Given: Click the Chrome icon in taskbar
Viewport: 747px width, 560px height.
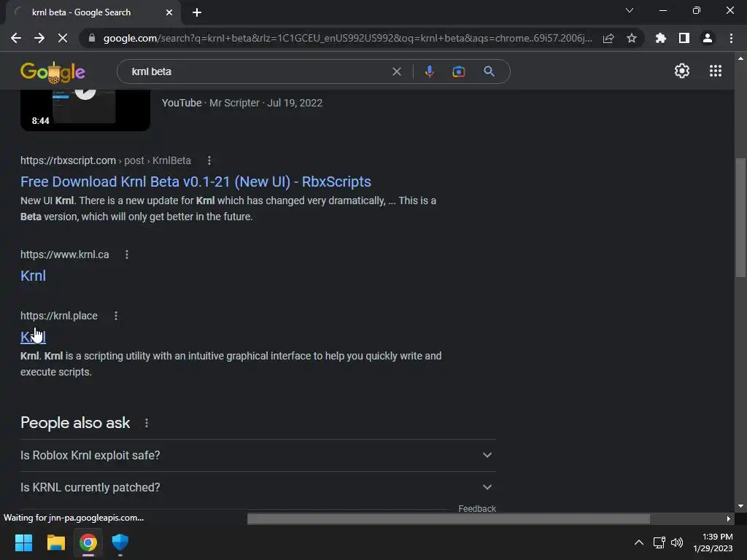Looking at the screenshot, I should tap(88, 542).
